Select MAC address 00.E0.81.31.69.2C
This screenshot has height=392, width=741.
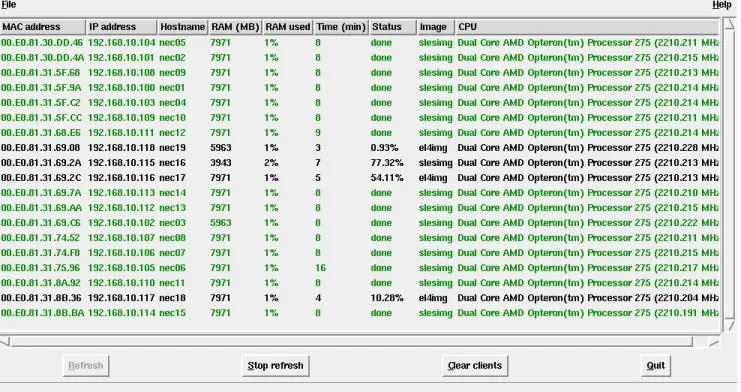(x=41, y=178)
